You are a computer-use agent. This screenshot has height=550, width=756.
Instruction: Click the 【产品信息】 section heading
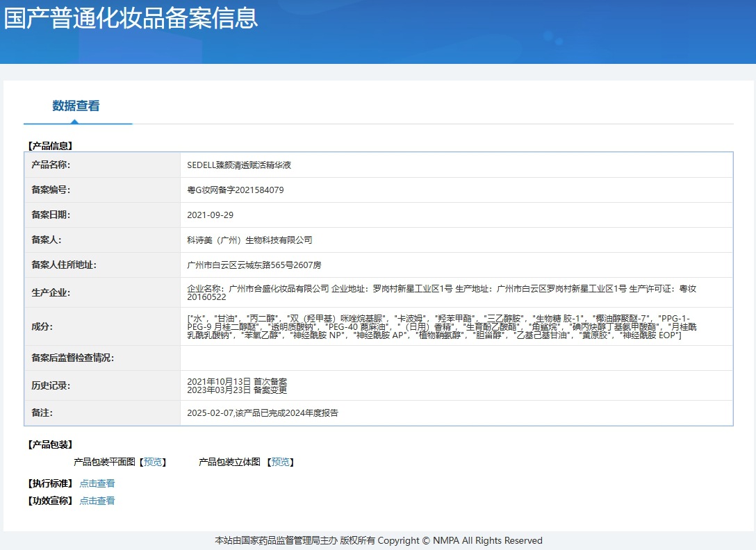50,146
